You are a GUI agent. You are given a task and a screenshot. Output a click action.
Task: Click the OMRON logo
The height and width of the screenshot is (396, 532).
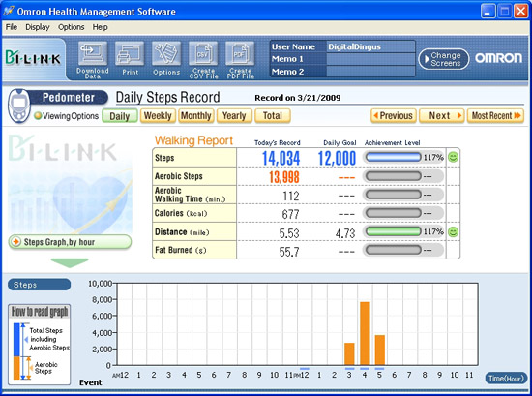[x=498, y=58]
